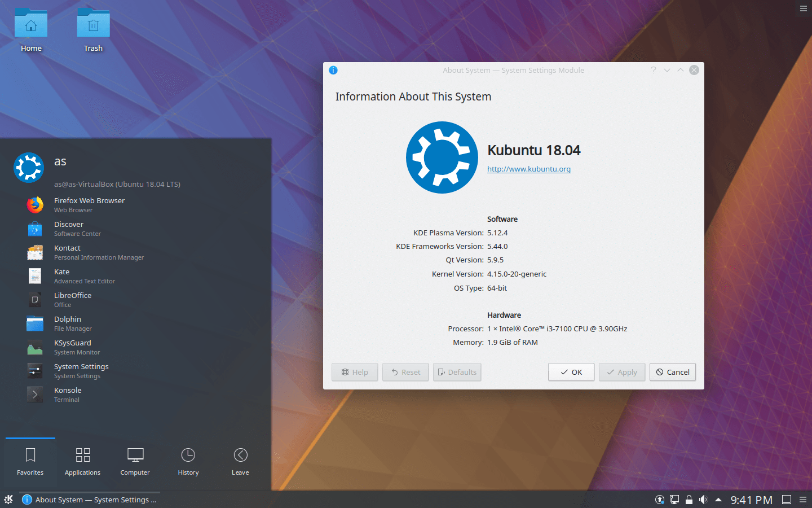This screenshot has height=508, width=812.
Task: Open the software updates tray icon
Action: point(659,500)
